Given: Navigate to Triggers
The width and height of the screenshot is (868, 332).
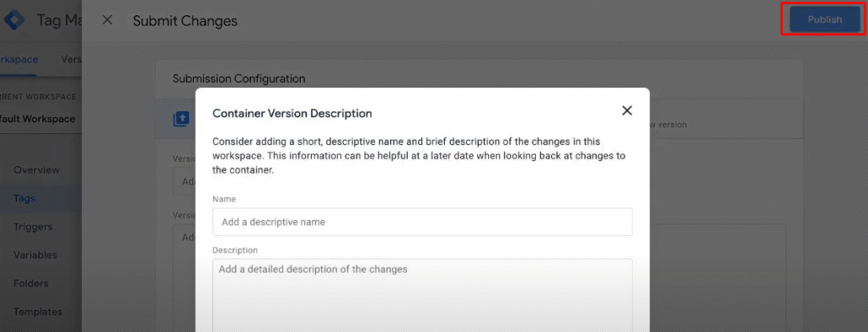Looking at the screenshot, I should pyautogui.click(x=33, y=227).
